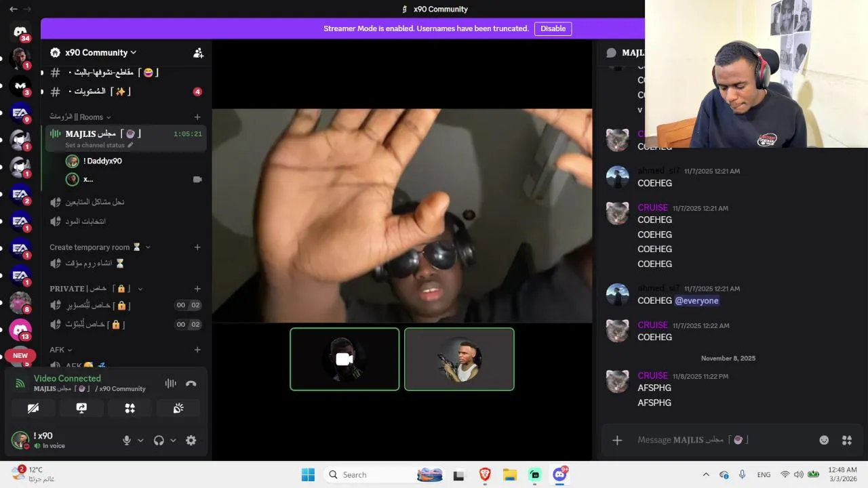Image resolution: width=868 pixels, height=488 pixels.
Task: Collapse the AFK category
Action: [61, 350]
